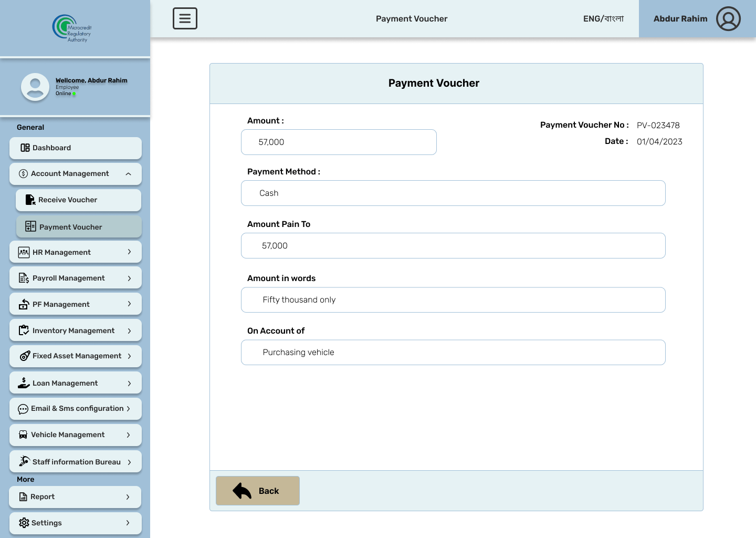Click Abdur Rahim name in header

(x=680, y=18)
